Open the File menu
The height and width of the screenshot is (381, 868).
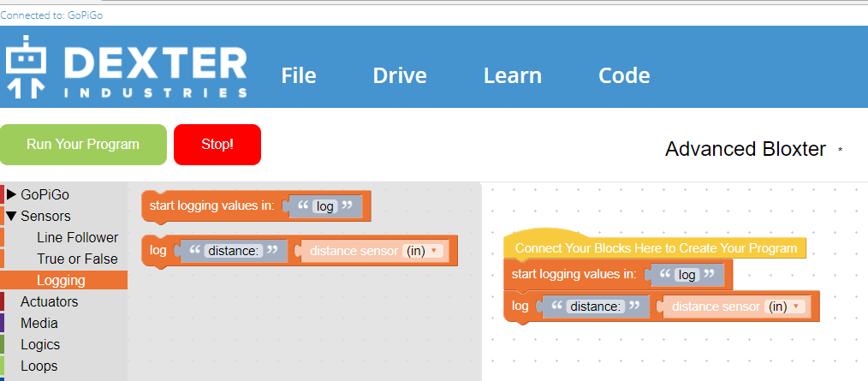[x=299, y=75]
